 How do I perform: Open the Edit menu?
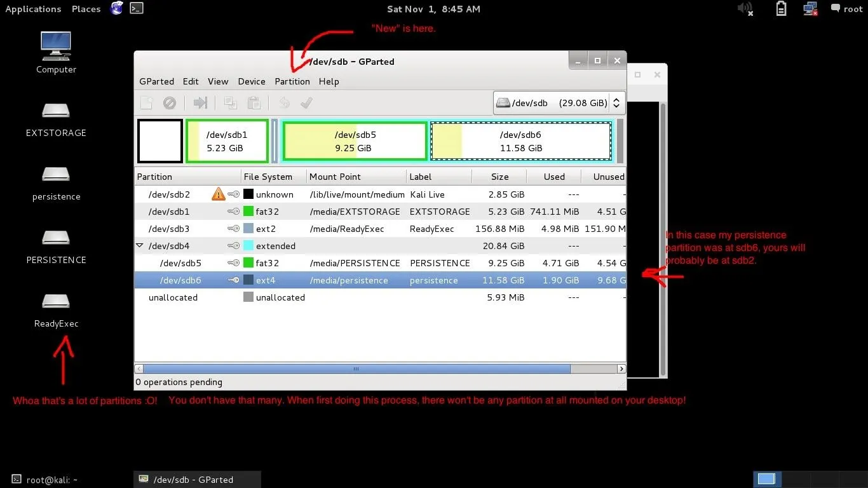[x=191, y=81]
